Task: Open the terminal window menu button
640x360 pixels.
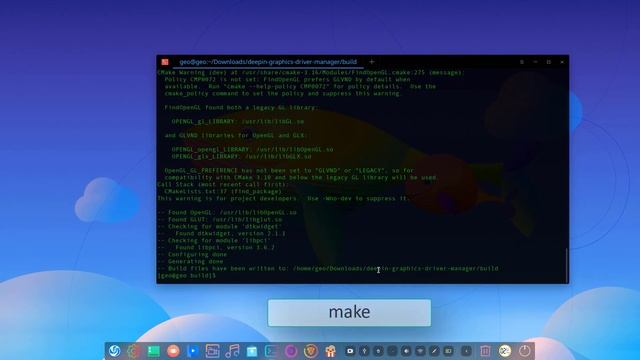Action: coord(522,62)
